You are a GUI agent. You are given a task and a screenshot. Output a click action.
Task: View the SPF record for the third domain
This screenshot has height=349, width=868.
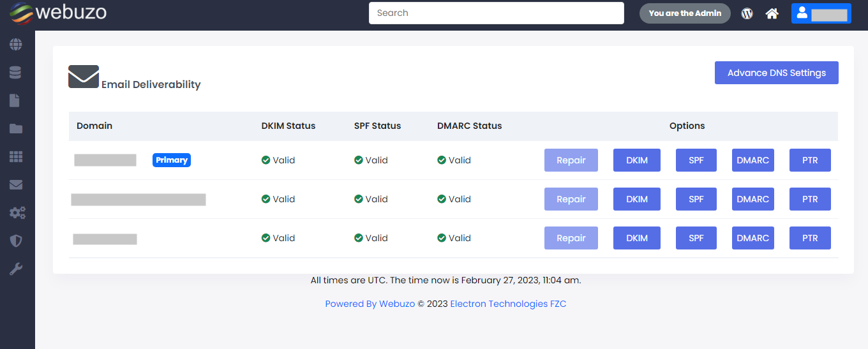coord(696,238)
